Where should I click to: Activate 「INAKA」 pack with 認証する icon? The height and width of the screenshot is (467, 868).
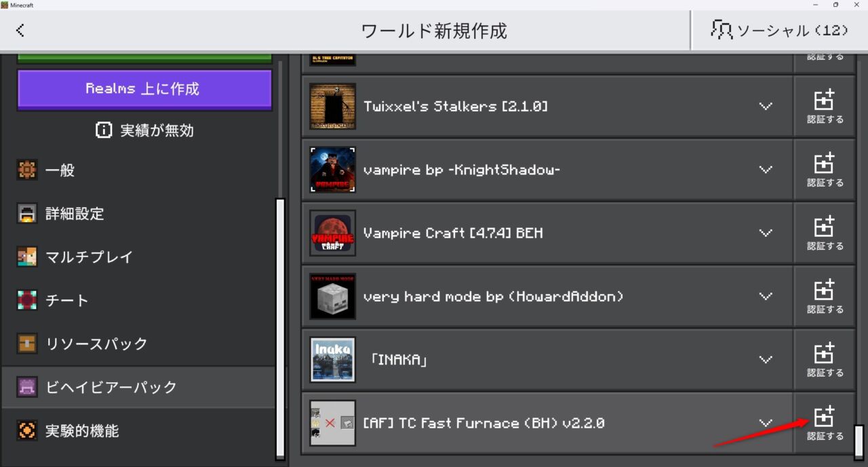(x=825, y=360)
